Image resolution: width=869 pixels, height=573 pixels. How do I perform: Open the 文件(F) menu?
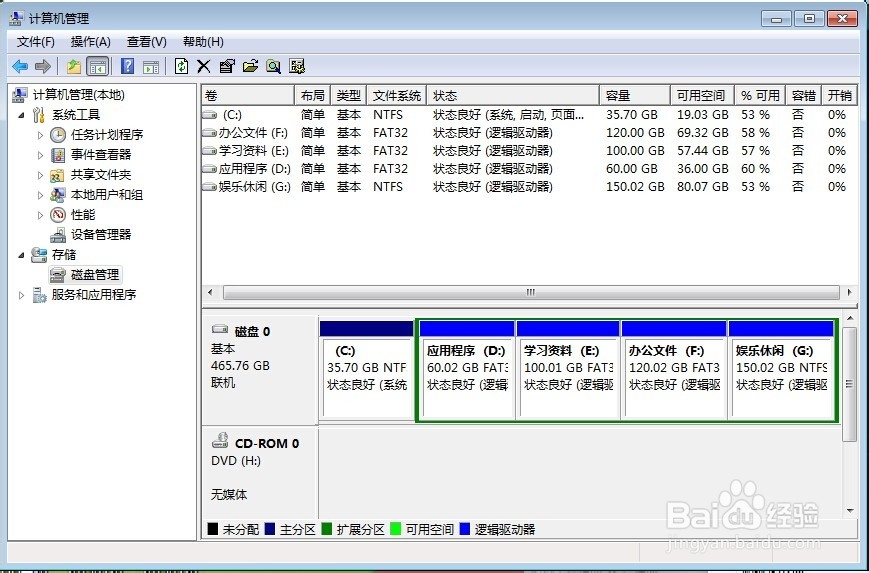pos(35,42)
